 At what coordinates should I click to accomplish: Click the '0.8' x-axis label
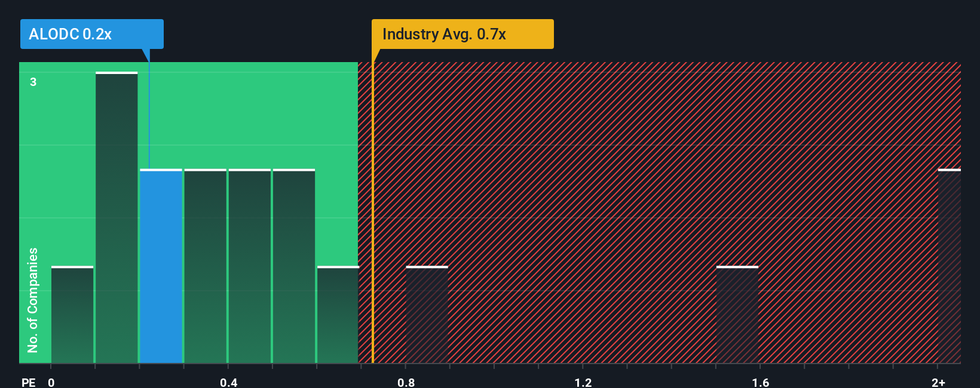pos(406,382)
